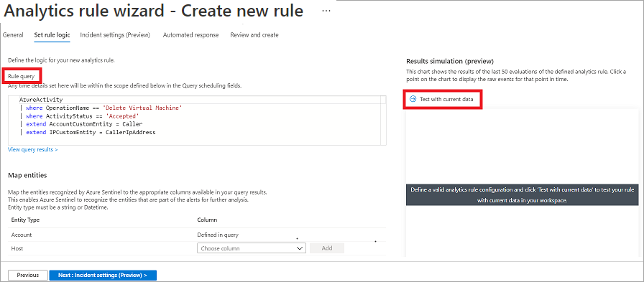Screen dimensions: 644x282
Task: Click the Add button for Host entity
Action: (x=327, y=248)
